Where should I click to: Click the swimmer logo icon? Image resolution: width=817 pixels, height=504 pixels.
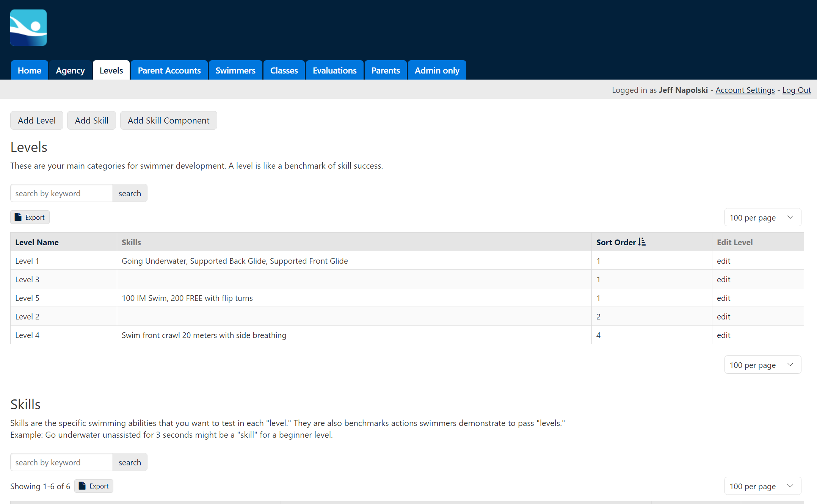click(28, 28)
